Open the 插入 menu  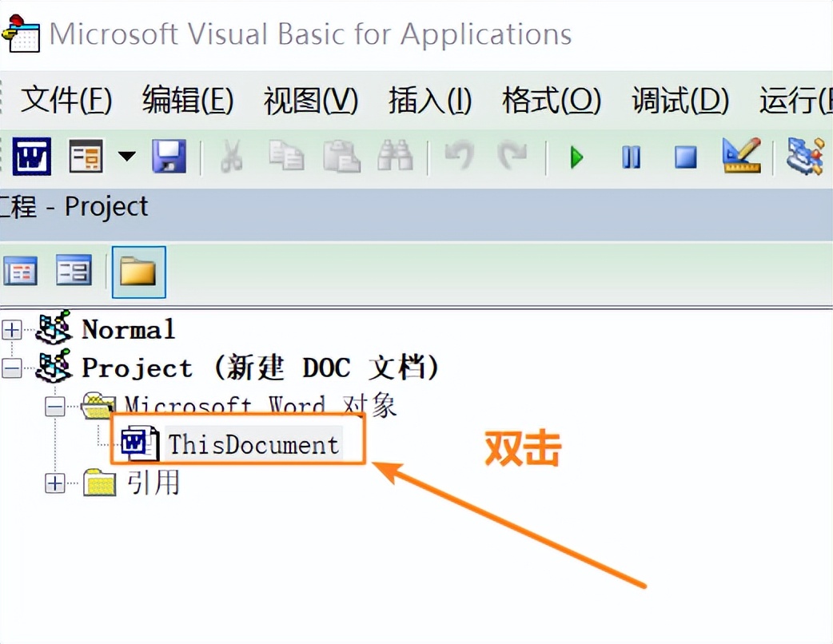click(429, 100)
